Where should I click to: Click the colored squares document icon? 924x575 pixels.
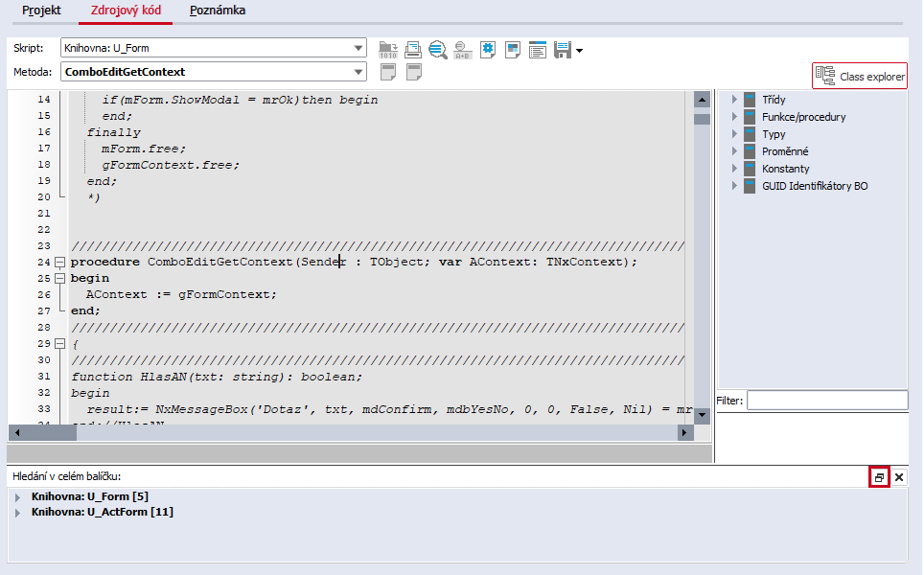tap(513, 50)
